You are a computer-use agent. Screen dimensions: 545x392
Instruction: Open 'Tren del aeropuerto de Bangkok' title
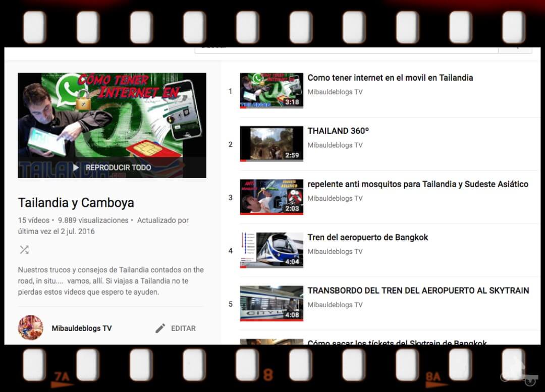tap(368, 237)
